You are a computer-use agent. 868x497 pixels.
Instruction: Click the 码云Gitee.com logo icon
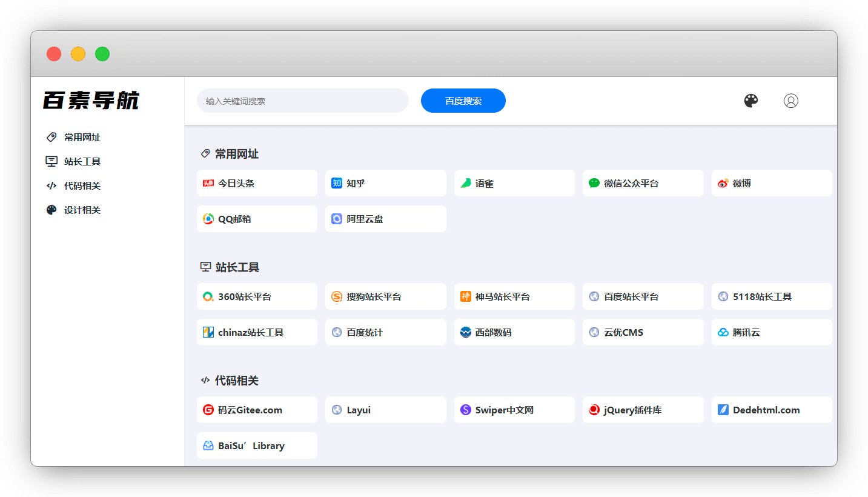click(208, 410)
